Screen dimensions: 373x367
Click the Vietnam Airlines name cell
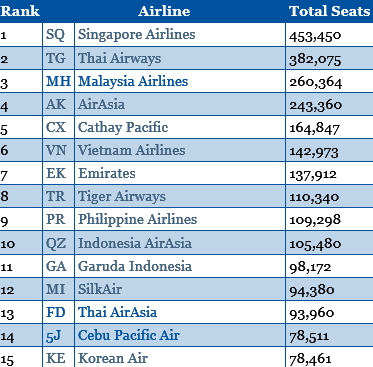tap(180, 150)
